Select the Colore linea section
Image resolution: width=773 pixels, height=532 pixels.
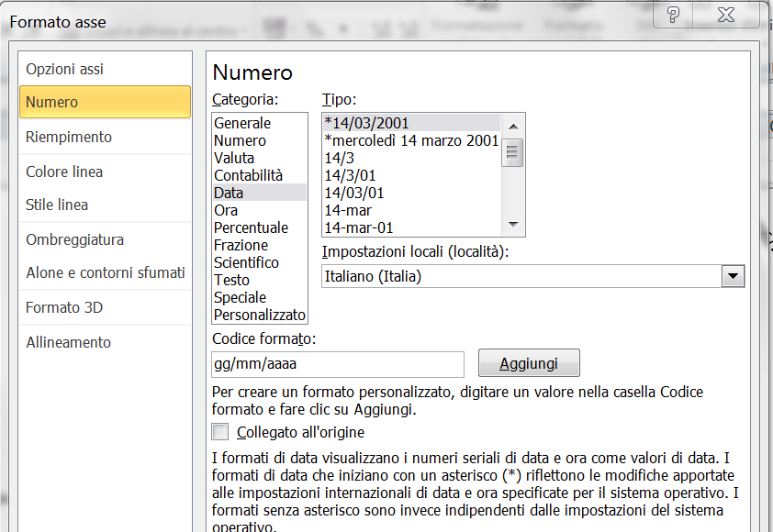click(x=64, y=172)
